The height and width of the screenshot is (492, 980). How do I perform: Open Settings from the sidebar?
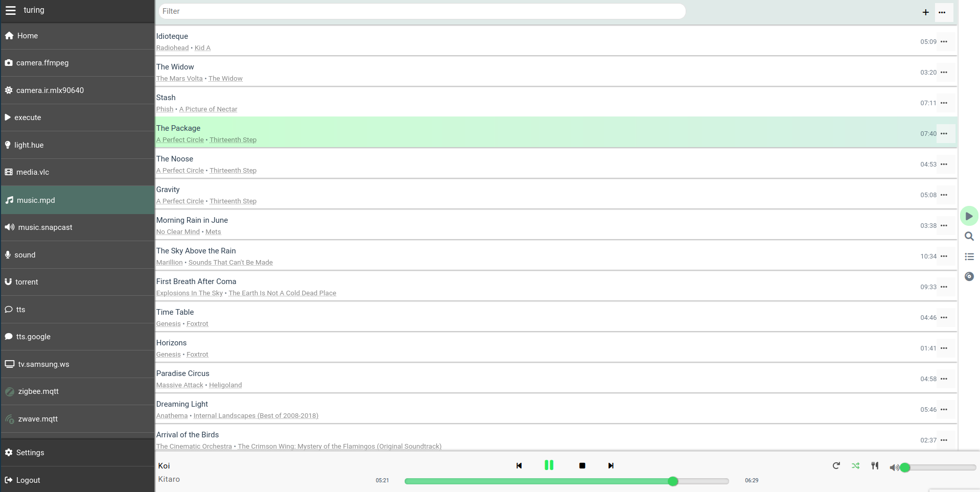[30, 452]
